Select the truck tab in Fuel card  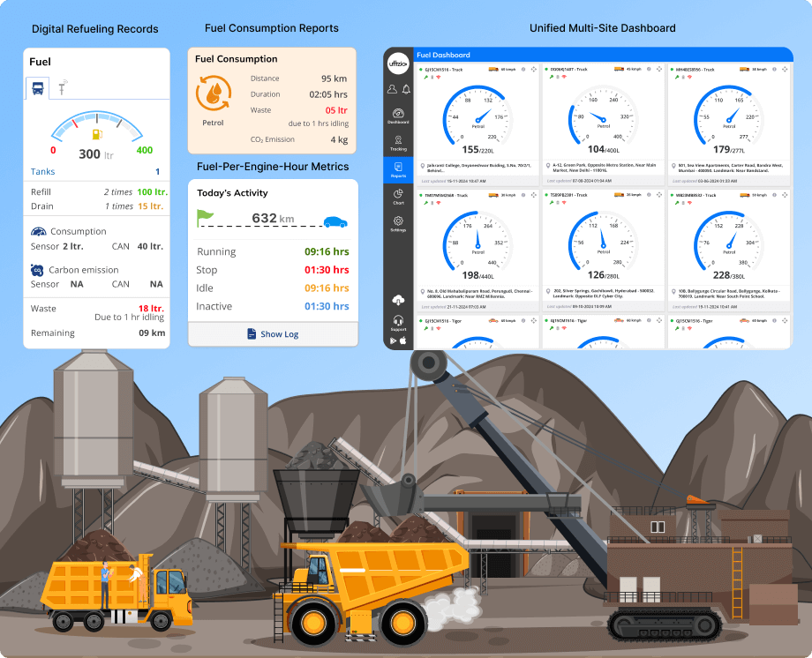tap(38, 87)
